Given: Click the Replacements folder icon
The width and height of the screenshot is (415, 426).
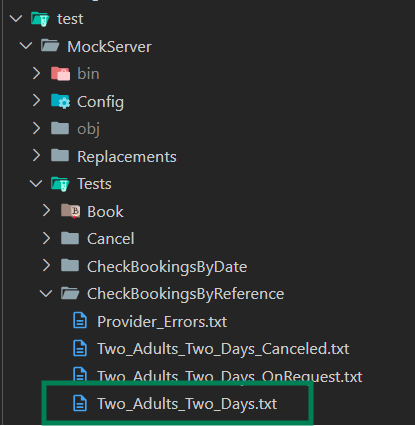Looking at the screenshot, I should [60, 155].
